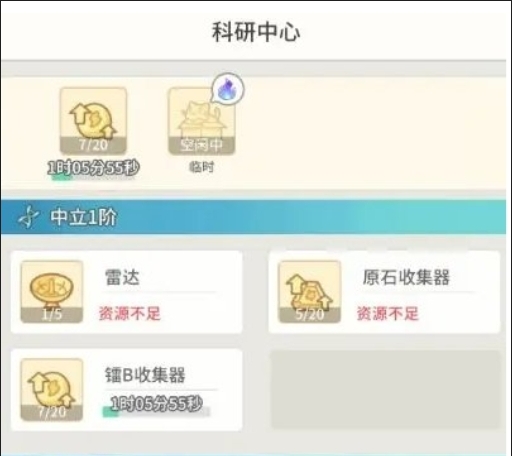The image size is (512, 456).
Task: Tap the blue flame speech bubble
Action: point(228,88)
